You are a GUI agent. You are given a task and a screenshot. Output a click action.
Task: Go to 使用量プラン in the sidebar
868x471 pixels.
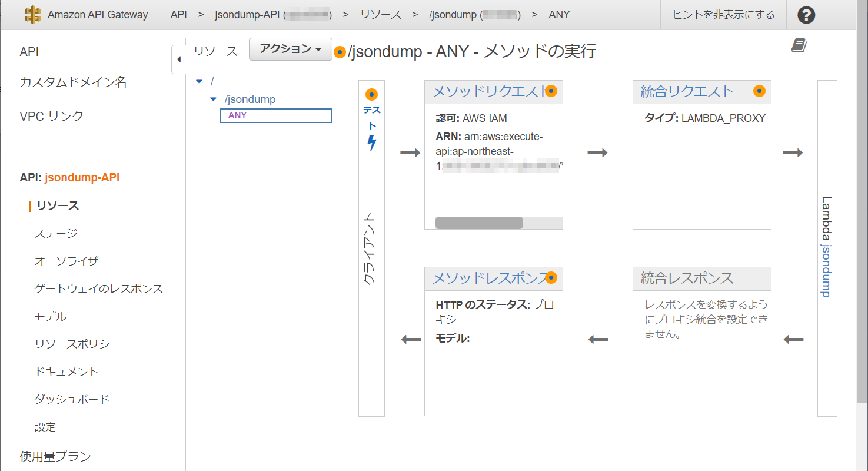[x=55, y=456]
